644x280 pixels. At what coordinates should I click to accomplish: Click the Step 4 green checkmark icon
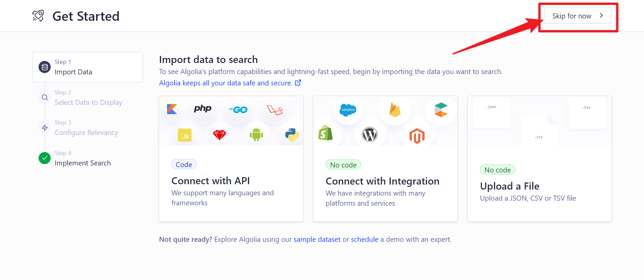click(x=45, y=158)
